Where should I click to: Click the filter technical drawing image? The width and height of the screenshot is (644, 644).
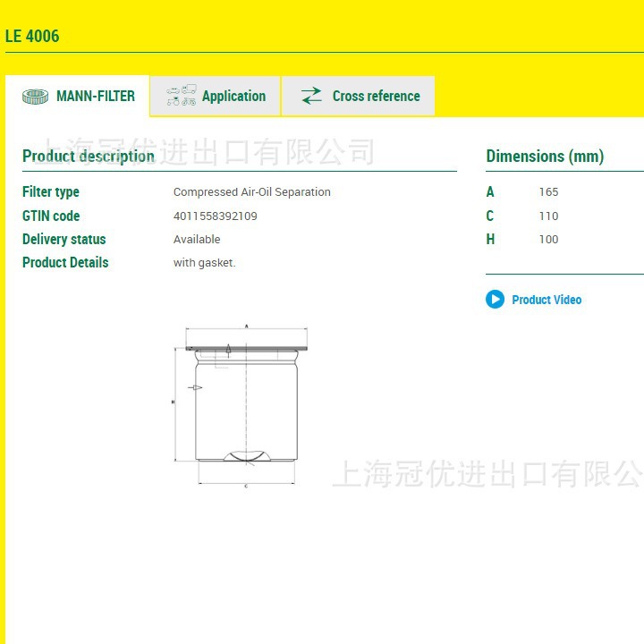click(241, 406)
